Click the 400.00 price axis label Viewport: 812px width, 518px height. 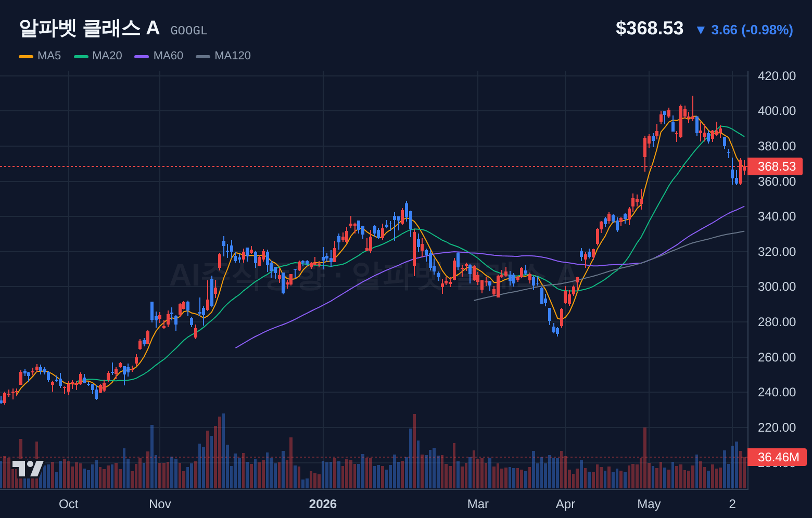point(777,111)
